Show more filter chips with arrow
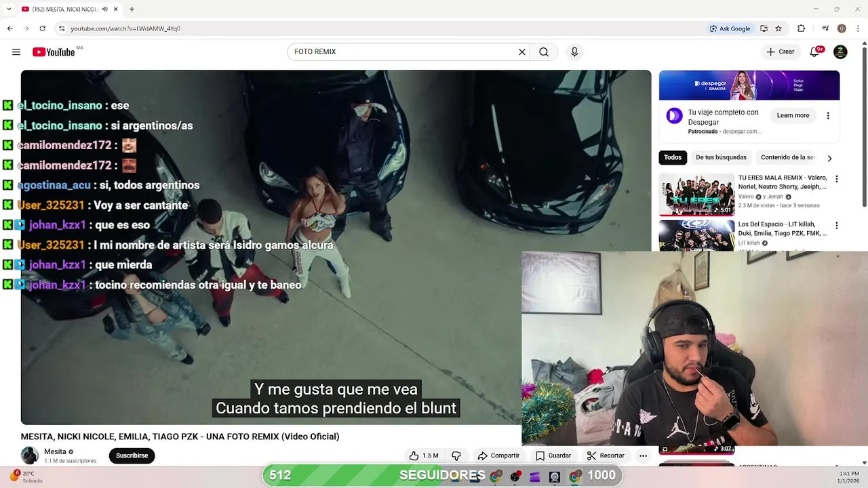The image size is (868, 488). click(829, 158)
